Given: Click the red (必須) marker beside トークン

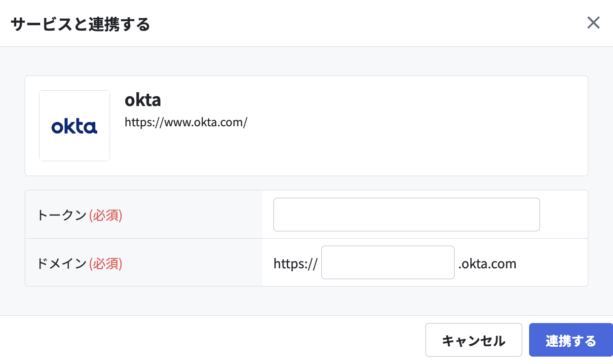Looking at the screenshot, I should pos(106,216).
